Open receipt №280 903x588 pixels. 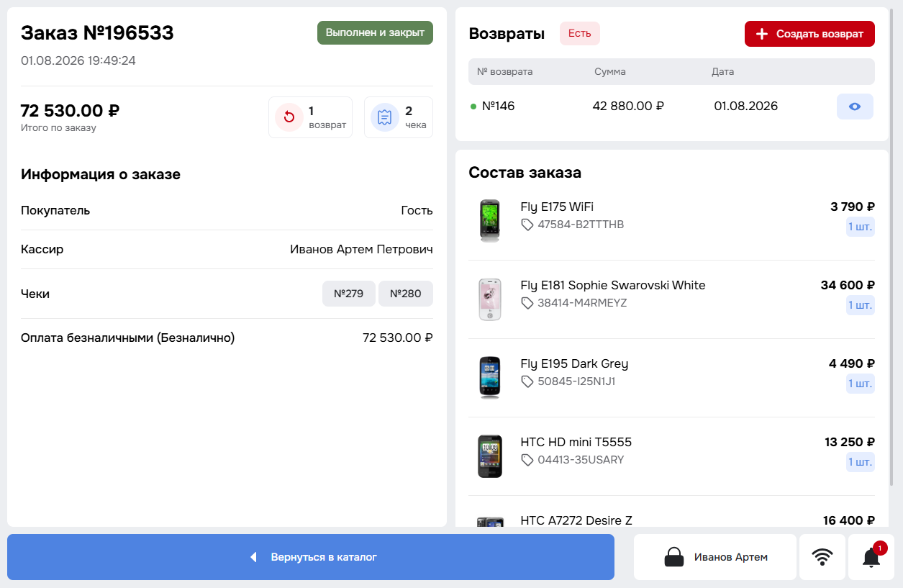pyautogui.click(x=406, y=294)
